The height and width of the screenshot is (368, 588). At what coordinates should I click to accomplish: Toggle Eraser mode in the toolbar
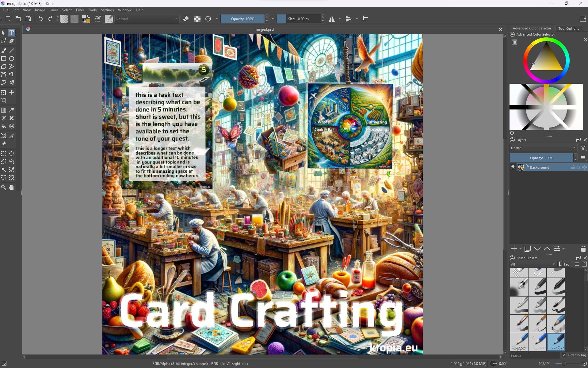tap(186, 19)
